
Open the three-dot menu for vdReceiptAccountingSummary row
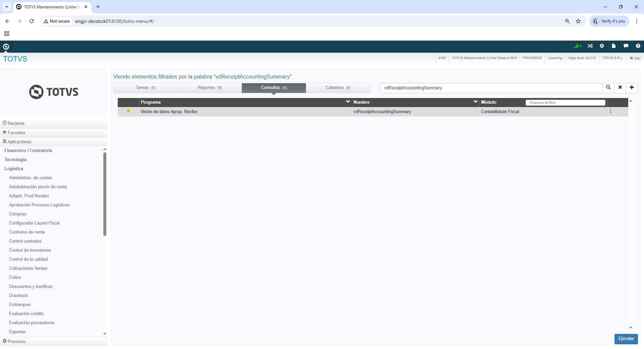610,111
